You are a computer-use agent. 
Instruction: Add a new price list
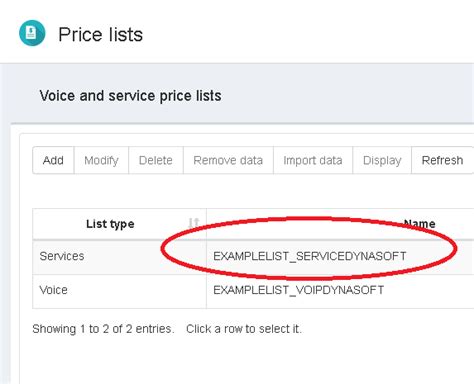pyautogui.click(x=53, y=160)
